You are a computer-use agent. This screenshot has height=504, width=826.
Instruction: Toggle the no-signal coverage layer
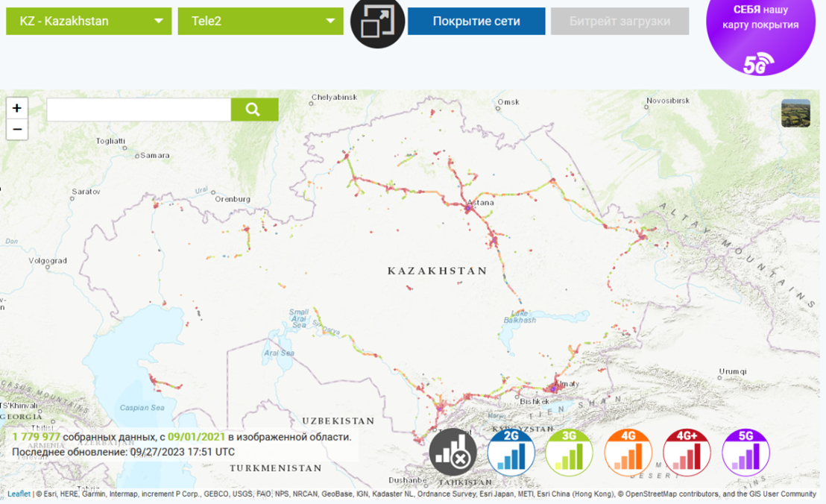coord(453,453)
